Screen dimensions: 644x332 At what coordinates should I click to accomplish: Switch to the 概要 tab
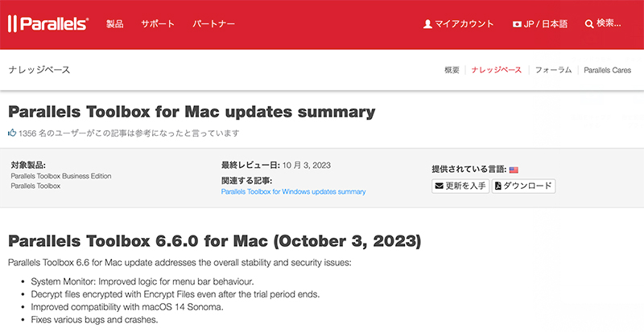tap(452, 70)
